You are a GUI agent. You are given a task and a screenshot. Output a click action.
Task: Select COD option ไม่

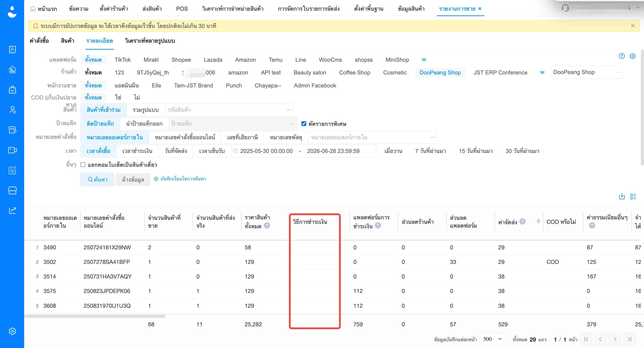137,97
